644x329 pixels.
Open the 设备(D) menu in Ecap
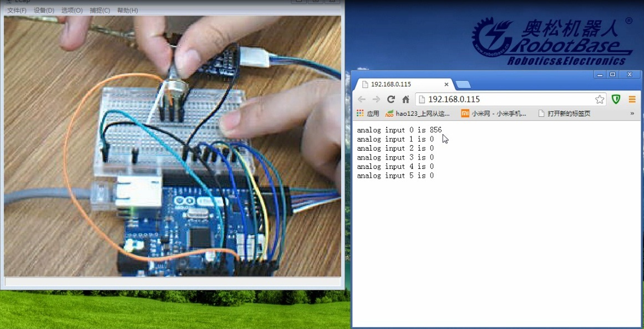[44, 11]
